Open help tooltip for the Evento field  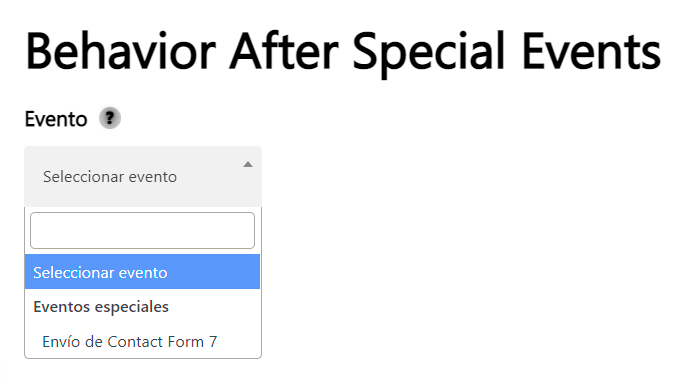(x=110, y=118)
